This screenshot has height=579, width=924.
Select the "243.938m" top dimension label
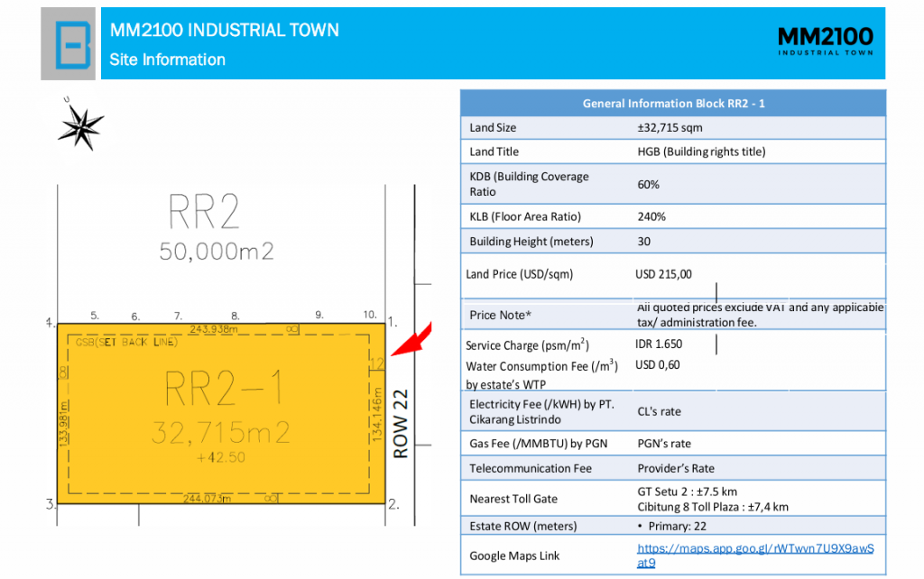pos(213,329)
